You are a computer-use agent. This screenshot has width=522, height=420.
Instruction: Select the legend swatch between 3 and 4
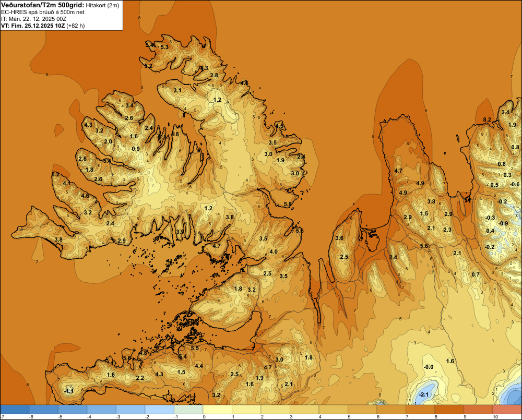tap(304, 410)
